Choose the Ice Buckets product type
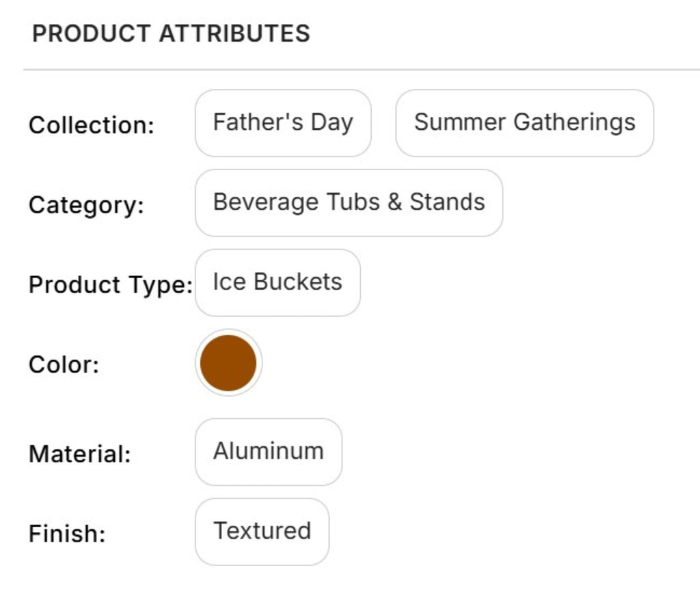700x605 pixels. 278,282
